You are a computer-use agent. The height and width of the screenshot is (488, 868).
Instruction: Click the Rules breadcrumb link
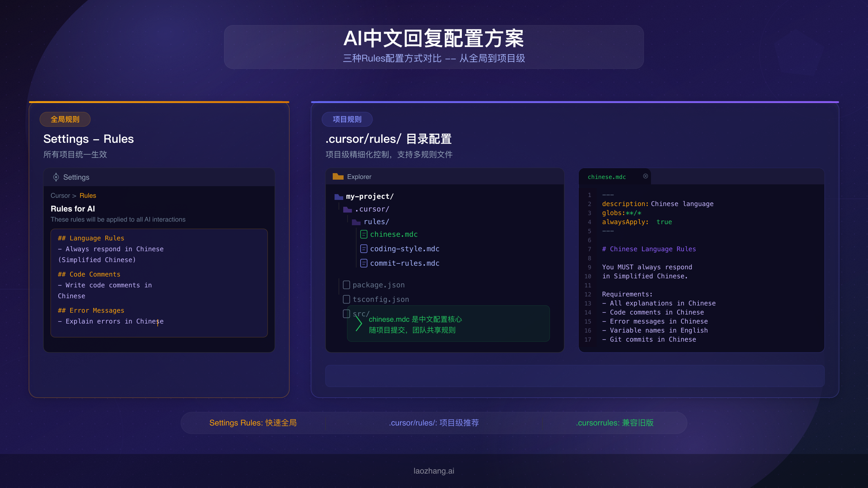click(x=88, y=196)
